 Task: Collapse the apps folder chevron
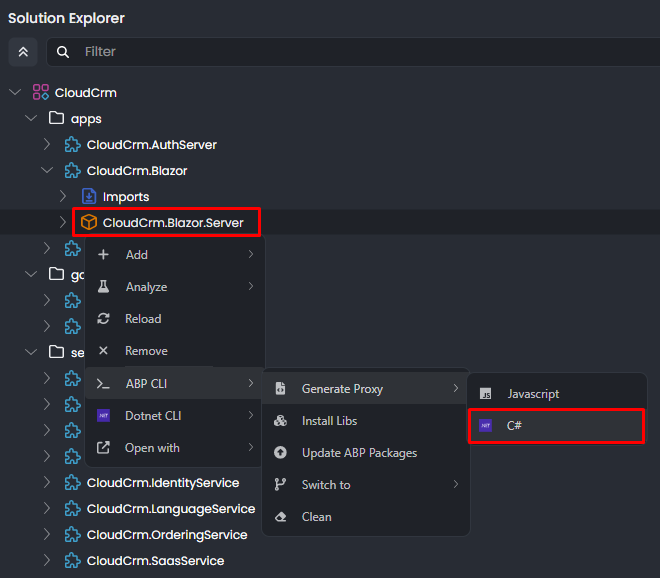(x=31, y=119)
